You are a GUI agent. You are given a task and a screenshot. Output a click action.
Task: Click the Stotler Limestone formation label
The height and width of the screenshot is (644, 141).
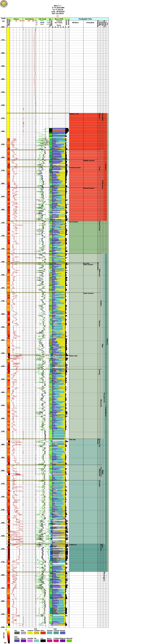[x=88, y=265]
